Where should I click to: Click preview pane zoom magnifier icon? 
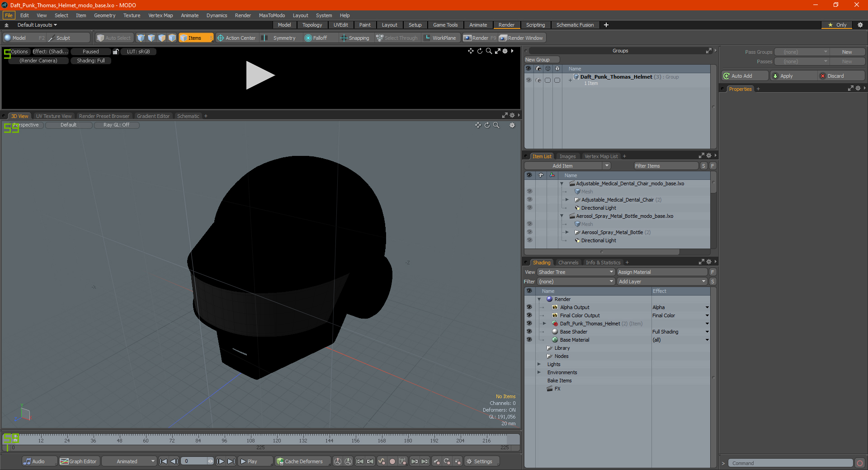489,51
